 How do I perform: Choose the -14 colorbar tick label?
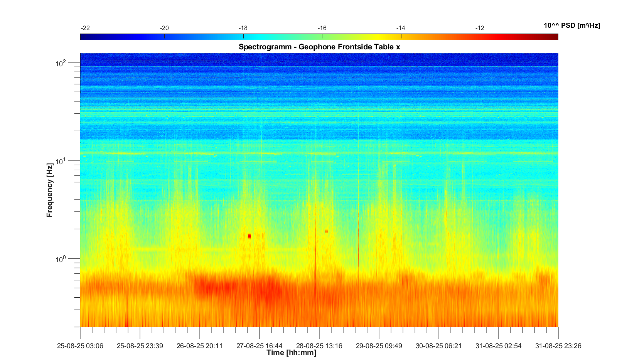coord(401,28)
